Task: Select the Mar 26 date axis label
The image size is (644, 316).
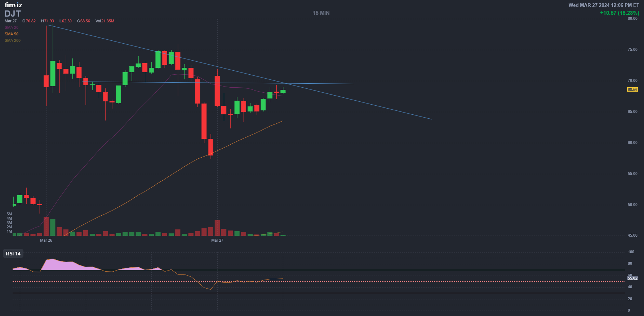Action: pyautogui.click(x=46, y=240)
